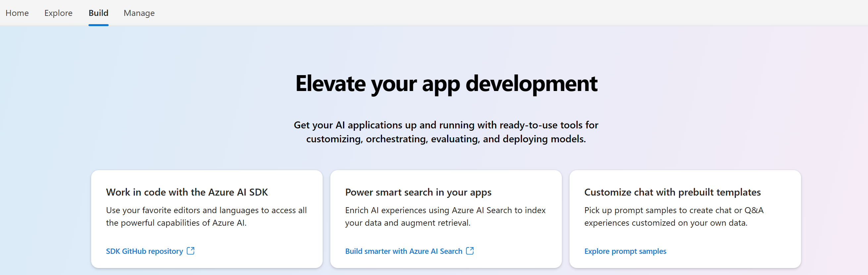Open the SDK GitHub repository link

click(x=144, y=251)
